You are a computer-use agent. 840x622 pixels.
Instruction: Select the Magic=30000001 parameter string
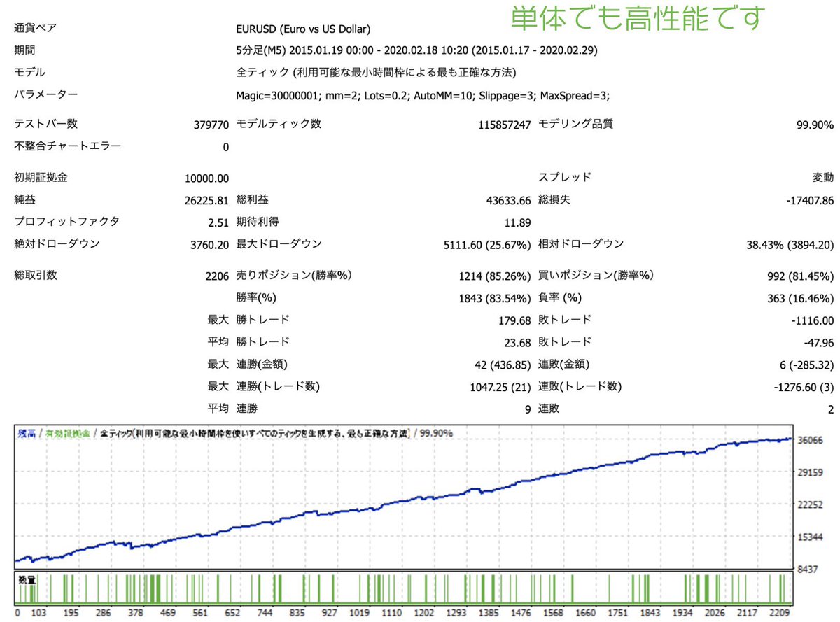click(423, 96)
